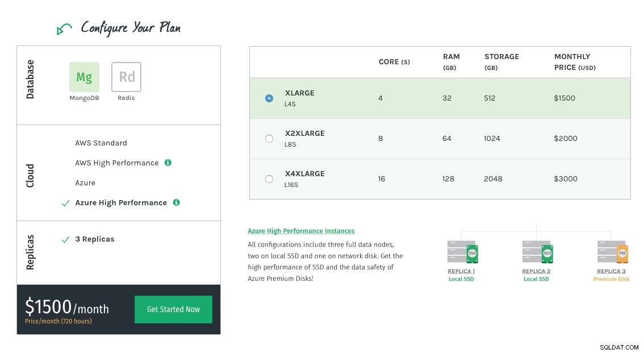Click the $1500/month total price
The height and width of the screenshot is (353, 644).
pyautogui.click(x=67, y=308)
